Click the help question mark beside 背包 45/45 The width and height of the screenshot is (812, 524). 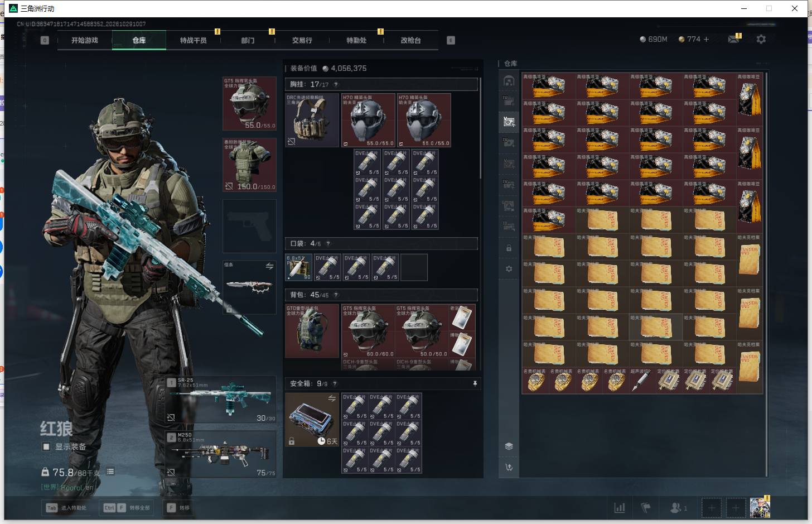336,295
